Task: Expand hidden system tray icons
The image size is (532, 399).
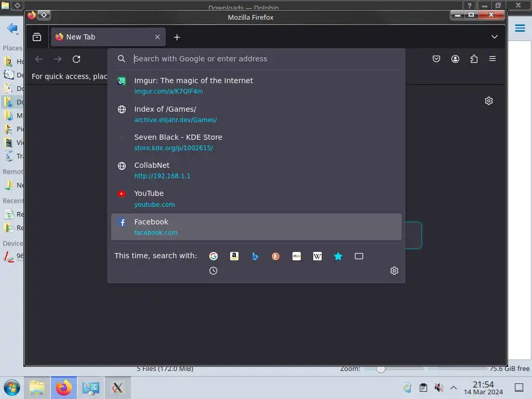Action: point(453,388)
